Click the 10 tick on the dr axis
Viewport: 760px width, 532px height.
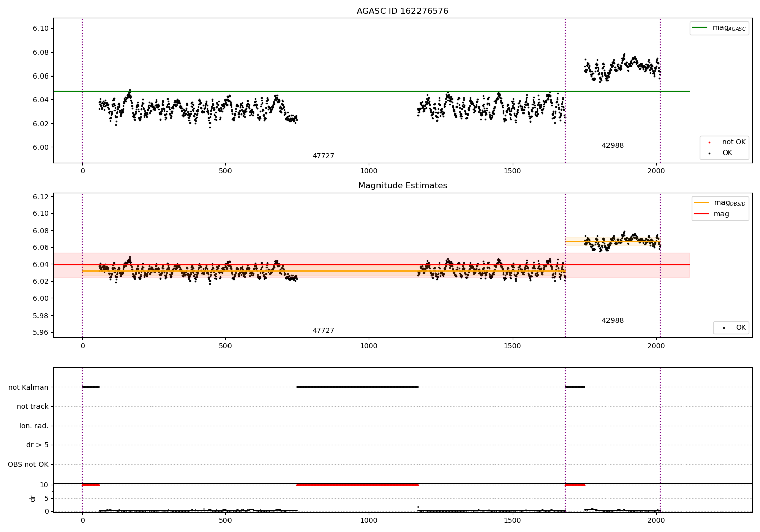pyautogui.click(x=44, y=485)
